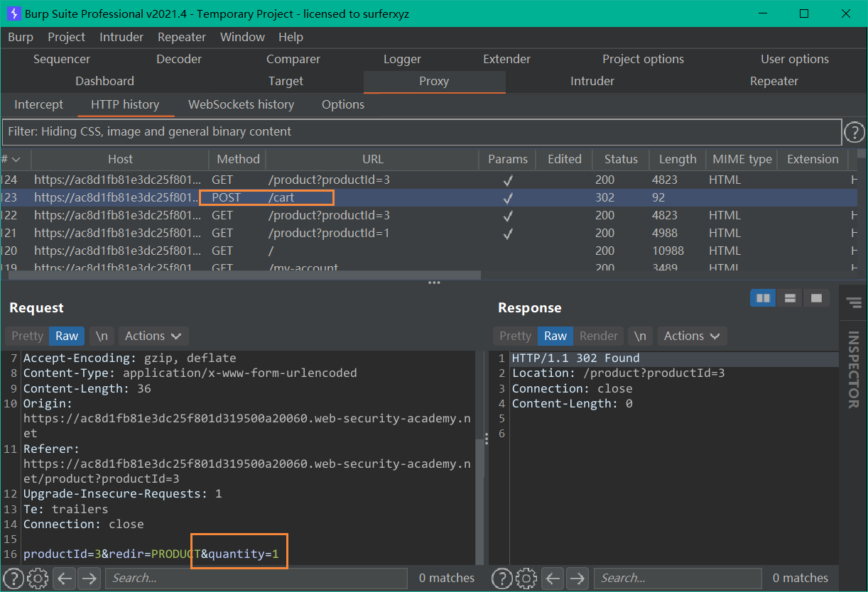Select side-by-side request/response layout icon

click(764, 298)
